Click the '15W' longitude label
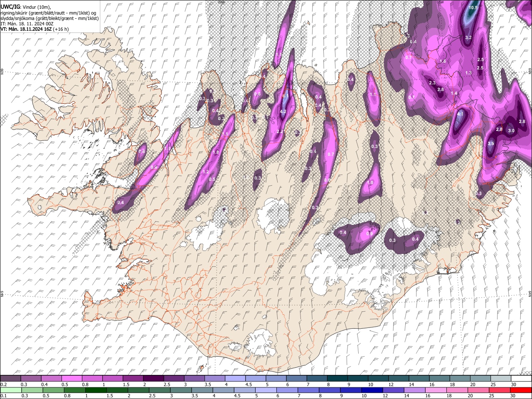 point(441,2)
